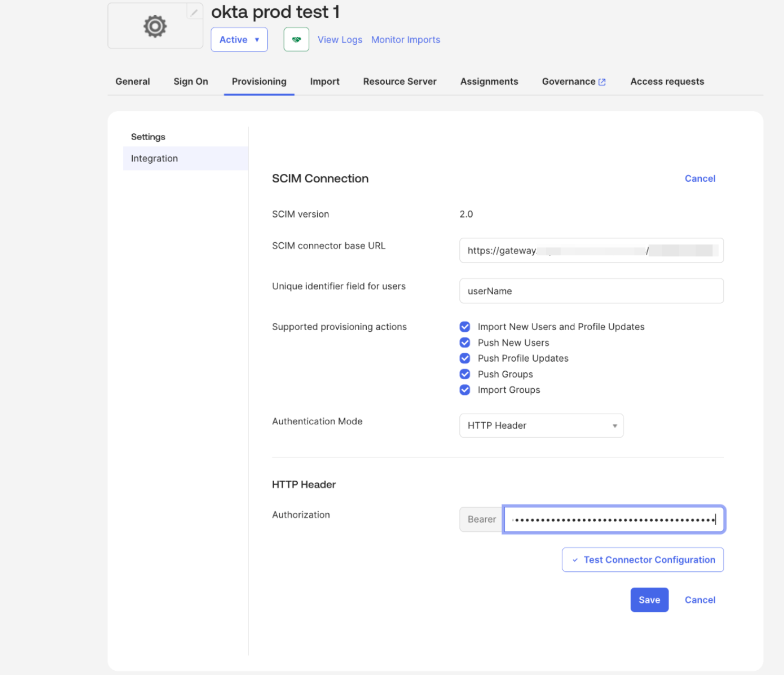The width and height of the screenshot is (784, 675).
Task: Cancel editing beside SCIM Connection heading
Action: pos(700,178)
